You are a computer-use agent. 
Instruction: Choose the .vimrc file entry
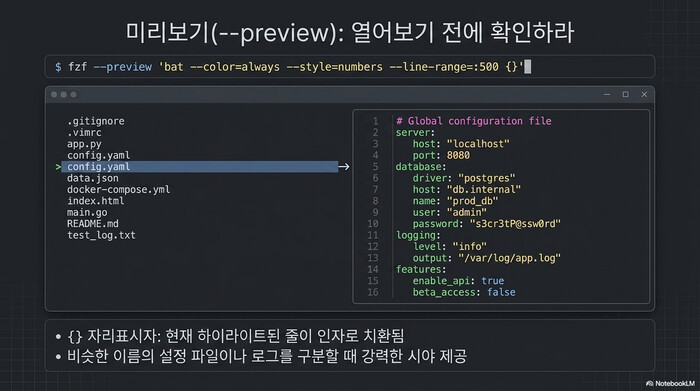click(84, 133)
